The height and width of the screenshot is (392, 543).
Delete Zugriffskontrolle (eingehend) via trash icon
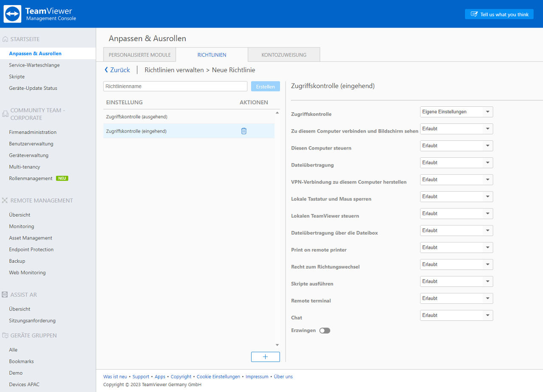244,131
